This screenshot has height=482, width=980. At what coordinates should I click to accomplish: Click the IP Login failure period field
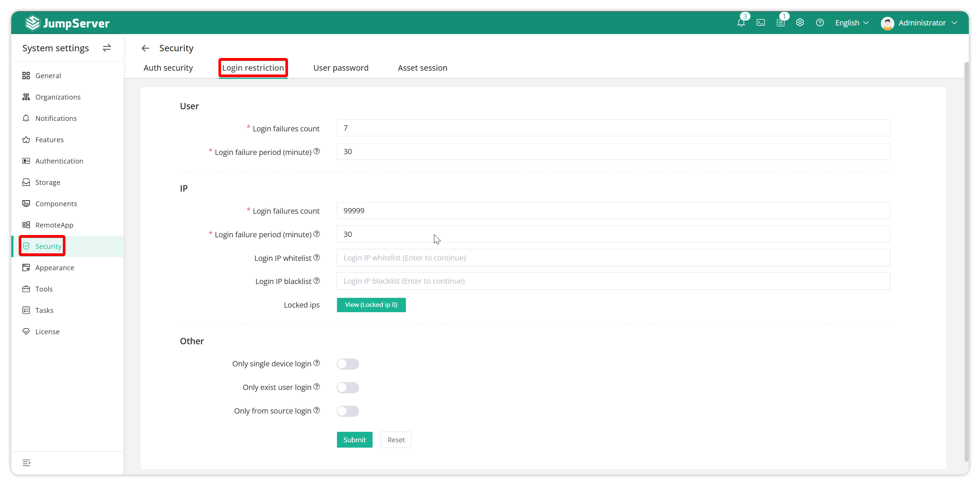(x=613, y=234)
